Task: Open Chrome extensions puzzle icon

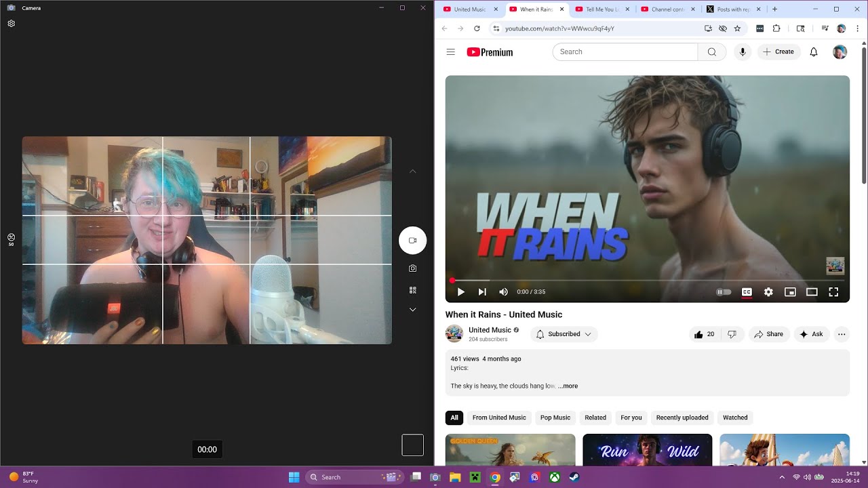Action: (776, 28)
